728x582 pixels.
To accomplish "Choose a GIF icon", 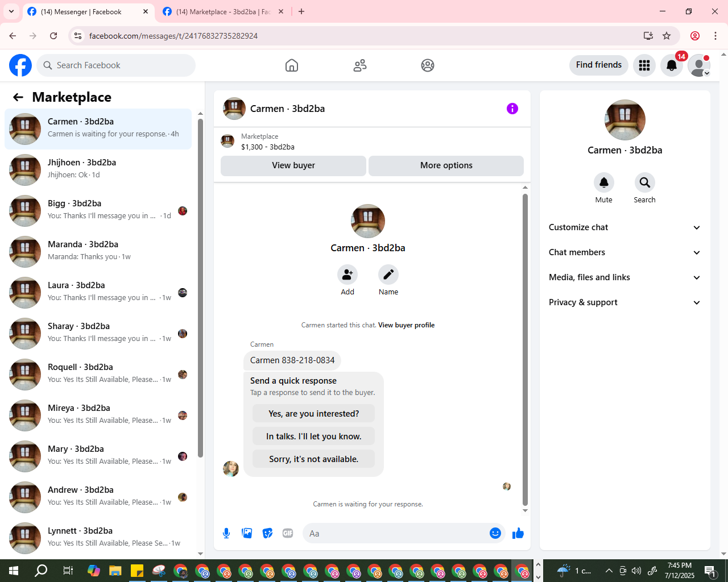I will click(288, 533).
